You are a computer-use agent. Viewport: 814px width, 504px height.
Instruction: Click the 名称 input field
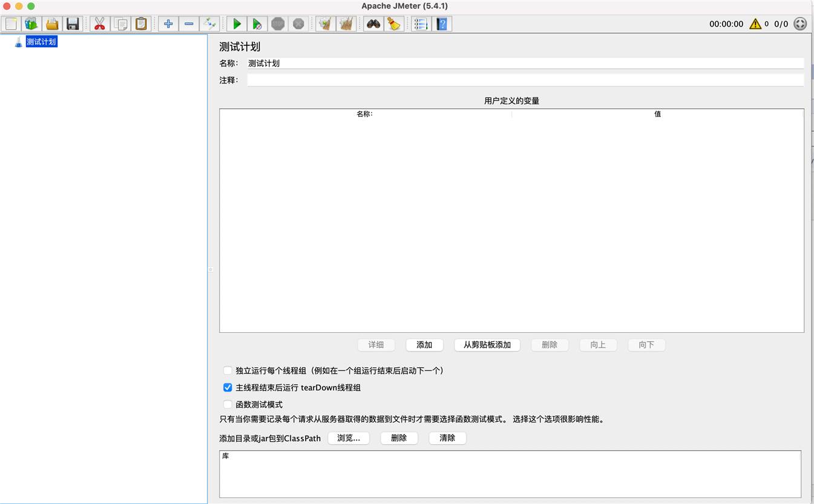[x=525, y=63]
